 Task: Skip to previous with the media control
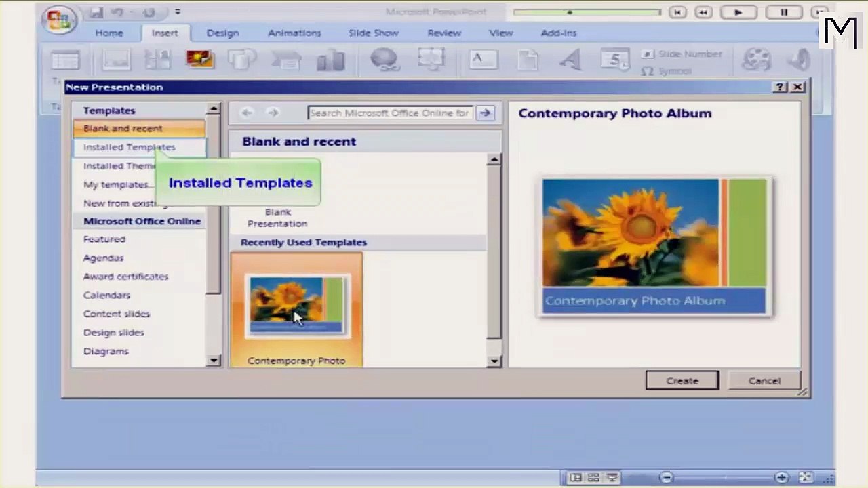677,12
